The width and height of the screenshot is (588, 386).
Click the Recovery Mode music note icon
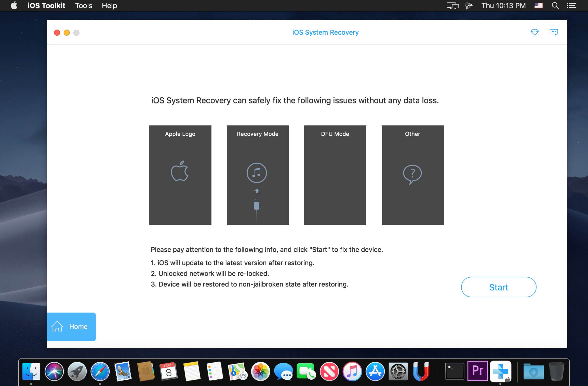click(x=257, y=173)
